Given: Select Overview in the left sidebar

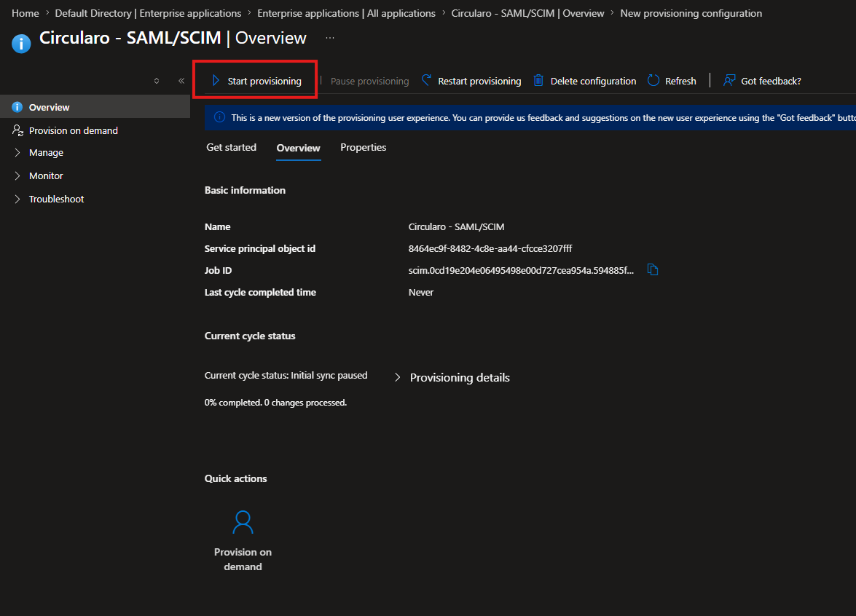Looking at the screenshot, I should [95, 107].
